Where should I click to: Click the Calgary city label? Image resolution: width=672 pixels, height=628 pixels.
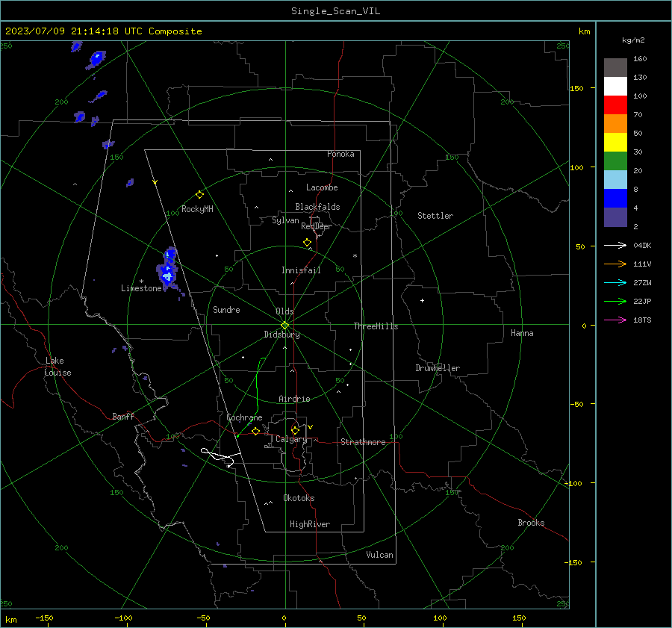click(291, 439)
